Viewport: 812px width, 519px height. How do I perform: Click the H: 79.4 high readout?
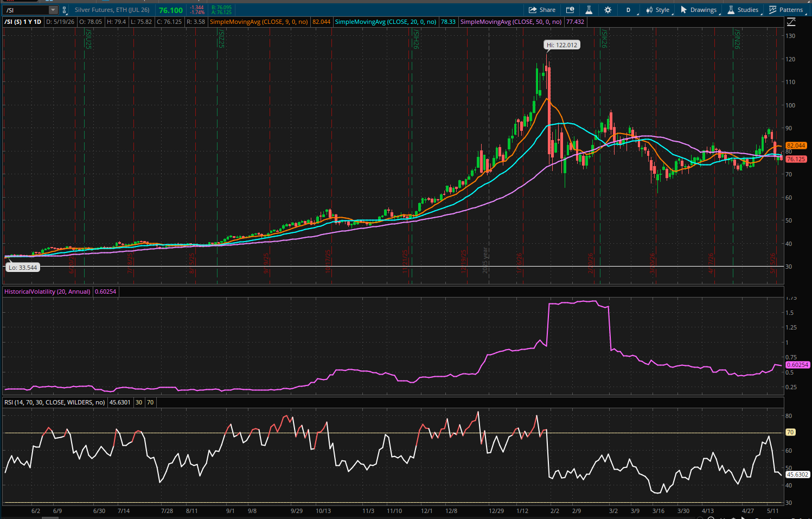point(117,22)
